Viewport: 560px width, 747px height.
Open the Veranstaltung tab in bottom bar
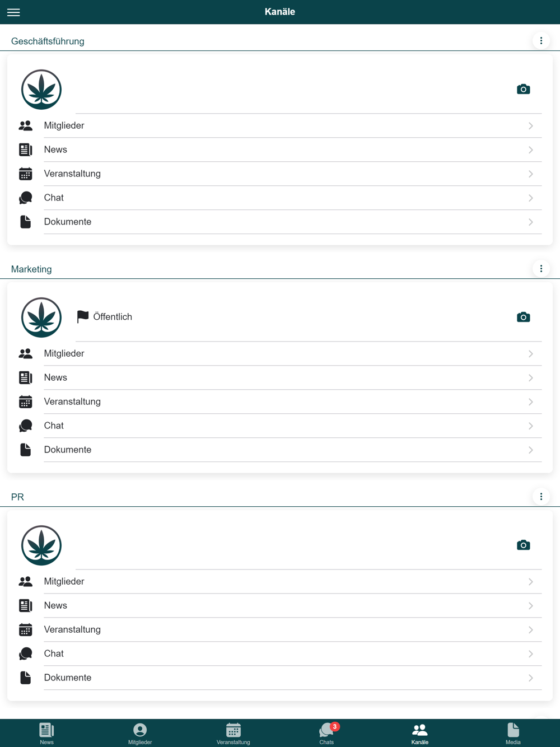click(234, 733)
